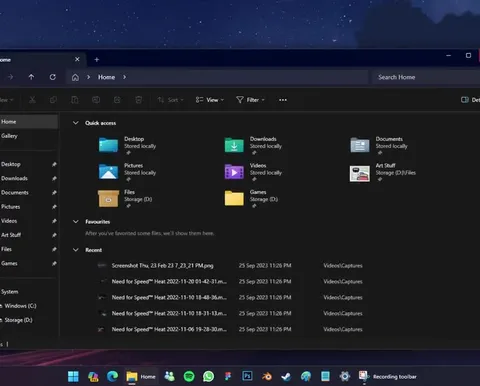Viewport: 480px width, 386px height.
Task: Open the Files folder on Storage (D:)
Action: coord(125,199)
